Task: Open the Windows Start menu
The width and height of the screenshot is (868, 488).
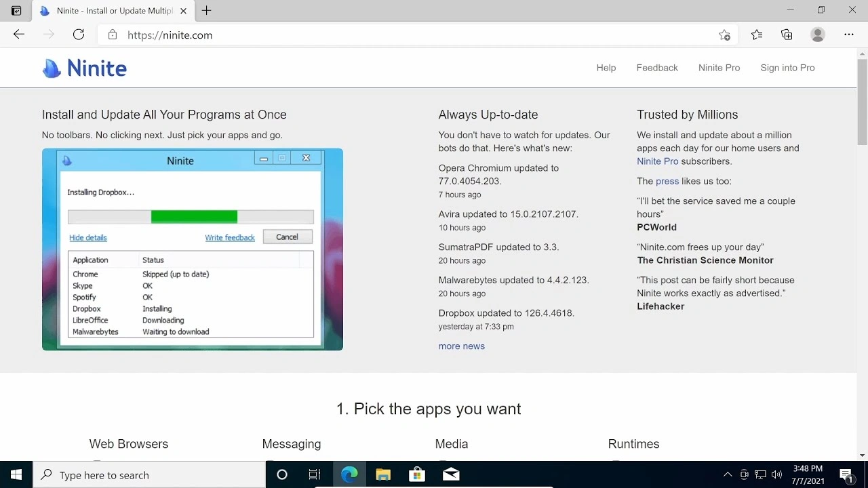Action: click(x=16, y=474)
